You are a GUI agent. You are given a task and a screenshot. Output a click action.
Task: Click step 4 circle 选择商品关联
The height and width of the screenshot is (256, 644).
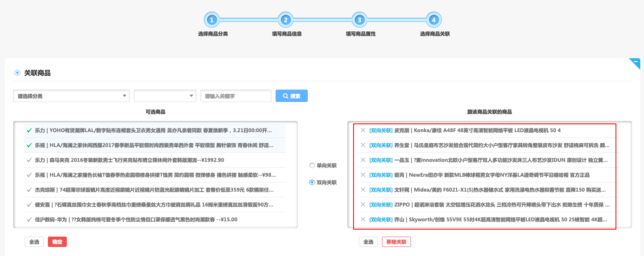point(433,19)
